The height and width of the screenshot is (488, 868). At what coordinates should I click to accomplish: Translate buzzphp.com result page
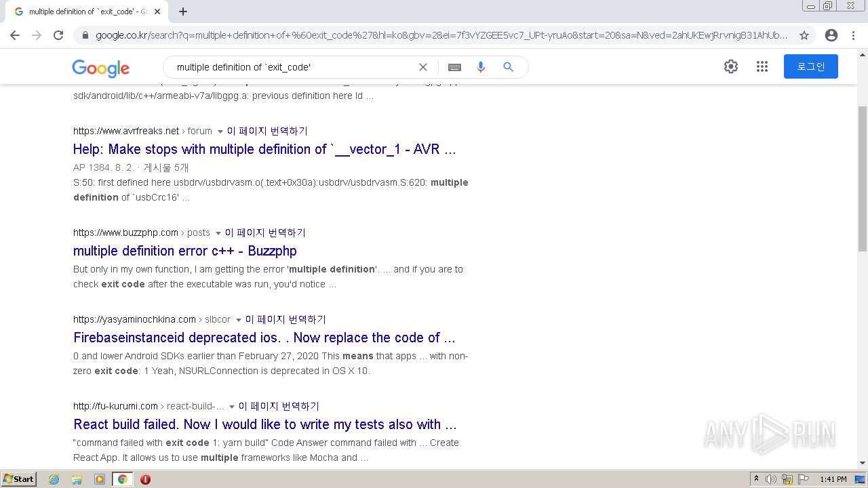pyautogui.click(x=265, y=232)
